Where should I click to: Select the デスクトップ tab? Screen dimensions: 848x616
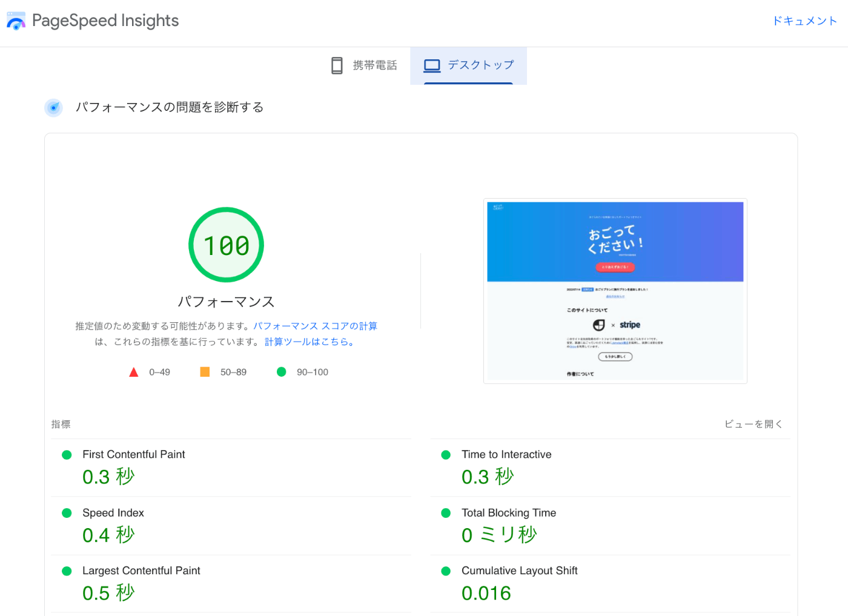[x=468, y=65]
